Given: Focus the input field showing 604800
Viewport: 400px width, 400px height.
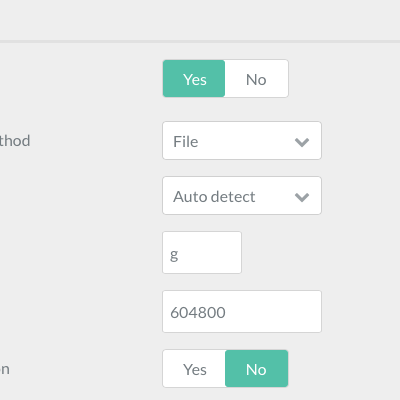Looking at the screenshot, I should coord(242,311).
